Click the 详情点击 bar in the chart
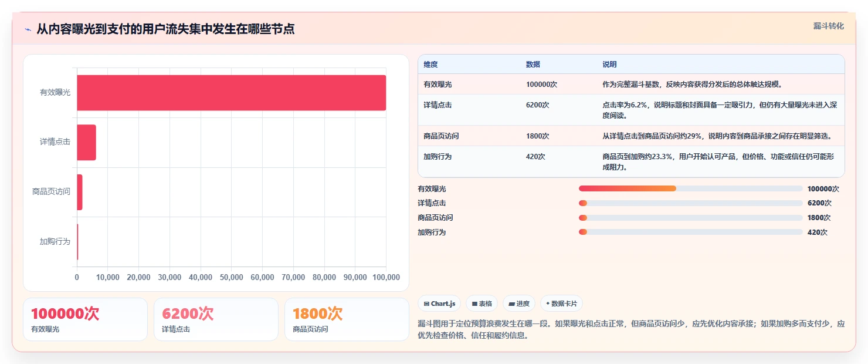868x364 pixels. pyautogui.click(x=86, y=142)
